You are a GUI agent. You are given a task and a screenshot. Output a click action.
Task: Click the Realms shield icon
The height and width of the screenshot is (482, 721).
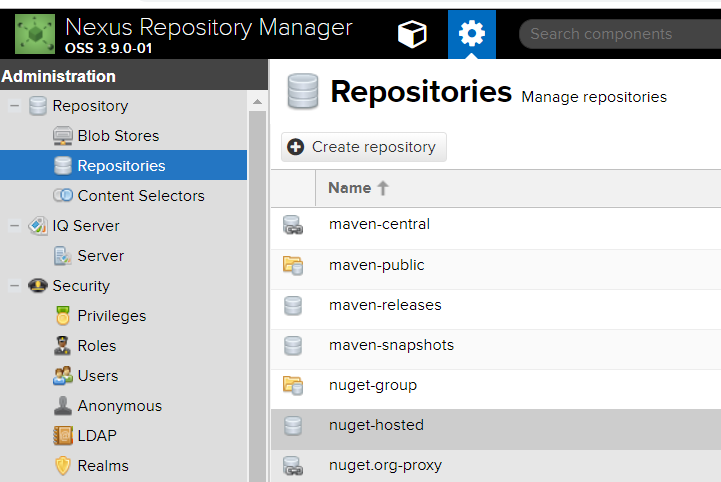pos(62,466)
